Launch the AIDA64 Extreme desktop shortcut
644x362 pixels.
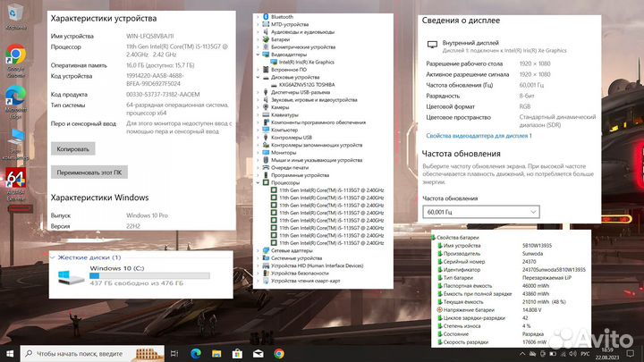point(15,183)
